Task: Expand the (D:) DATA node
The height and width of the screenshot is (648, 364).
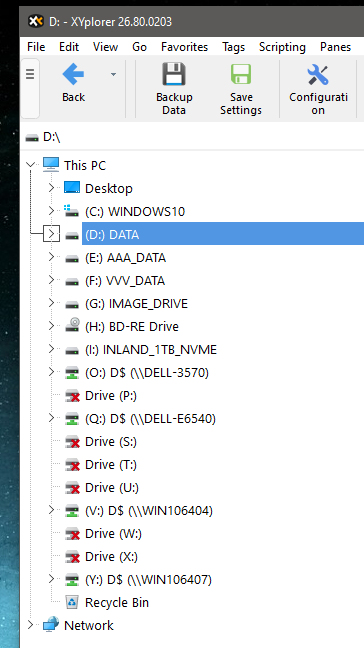Action: click(51, 234)
